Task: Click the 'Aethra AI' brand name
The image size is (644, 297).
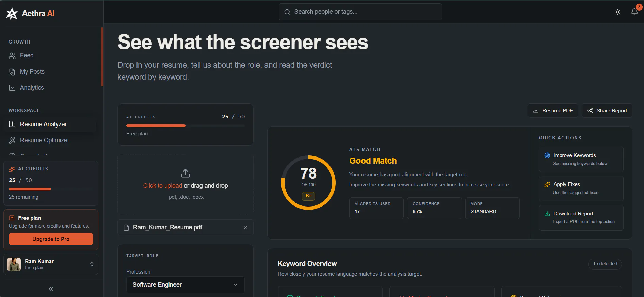Action: pyautogui.click(x=38, y=13)
